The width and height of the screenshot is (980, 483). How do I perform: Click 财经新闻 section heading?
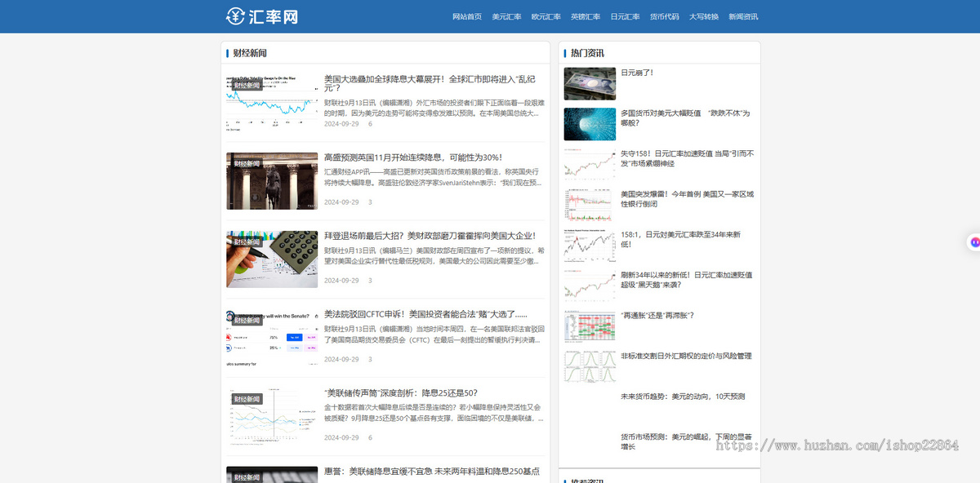point(250,53)
